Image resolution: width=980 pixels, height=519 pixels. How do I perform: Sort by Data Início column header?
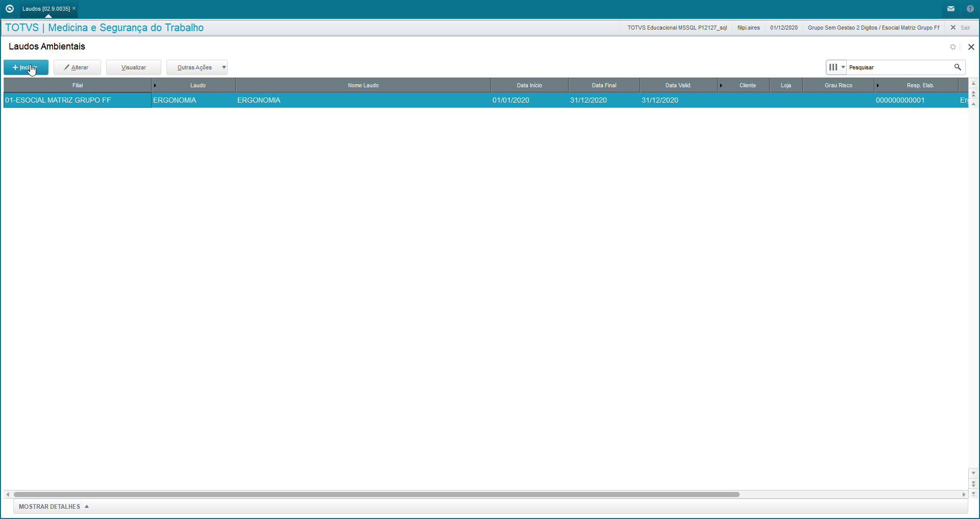coord(529,85)
